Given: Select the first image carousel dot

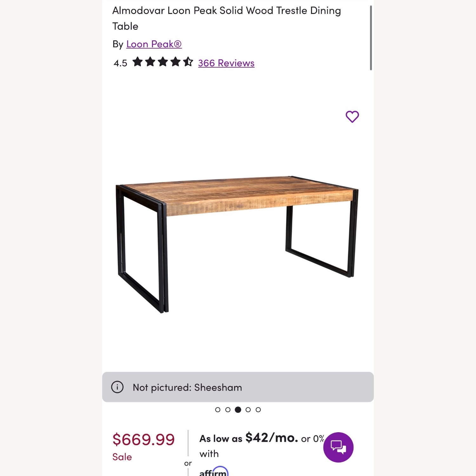Looking at the screenshot, I should (218, 410).
